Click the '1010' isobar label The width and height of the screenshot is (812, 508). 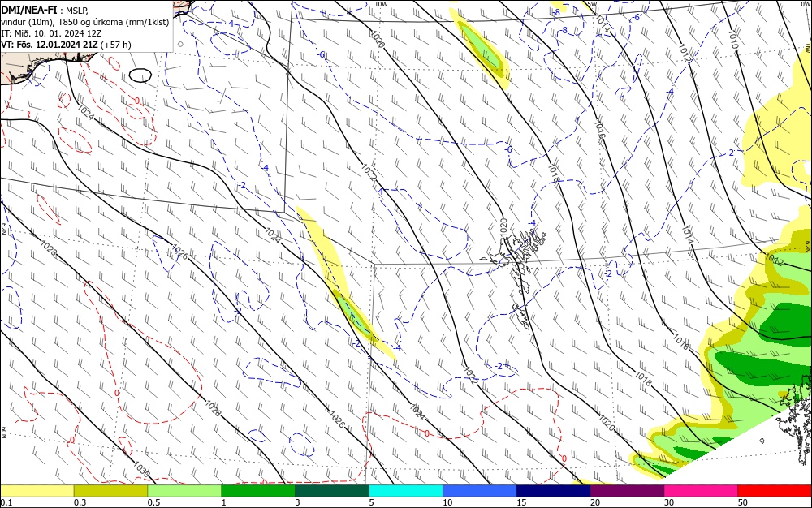(x=732, y=40)
